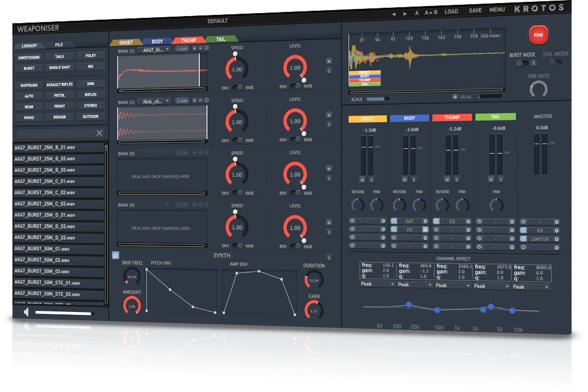Screen dimensions: 588x392
Task: Enable Burst Mode switch
Action: [521, 63]
